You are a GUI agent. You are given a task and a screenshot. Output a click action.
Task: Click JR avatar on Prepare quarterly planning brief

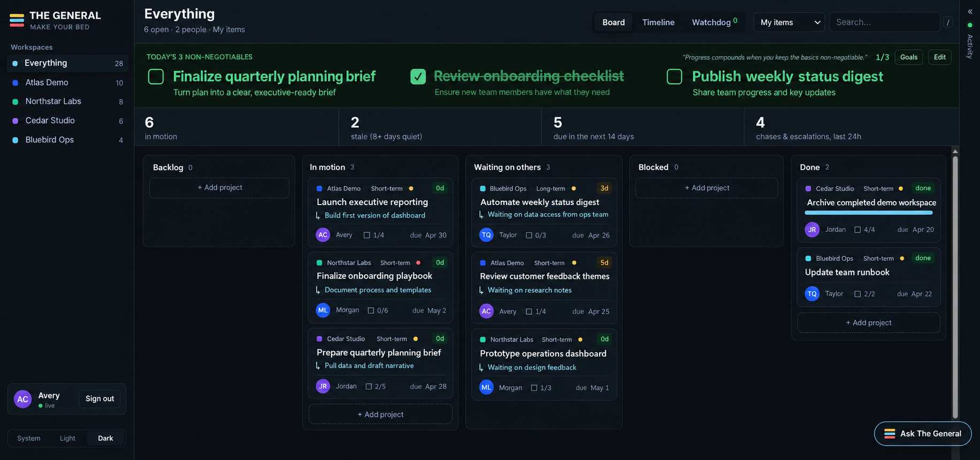(x=323, y=386)
